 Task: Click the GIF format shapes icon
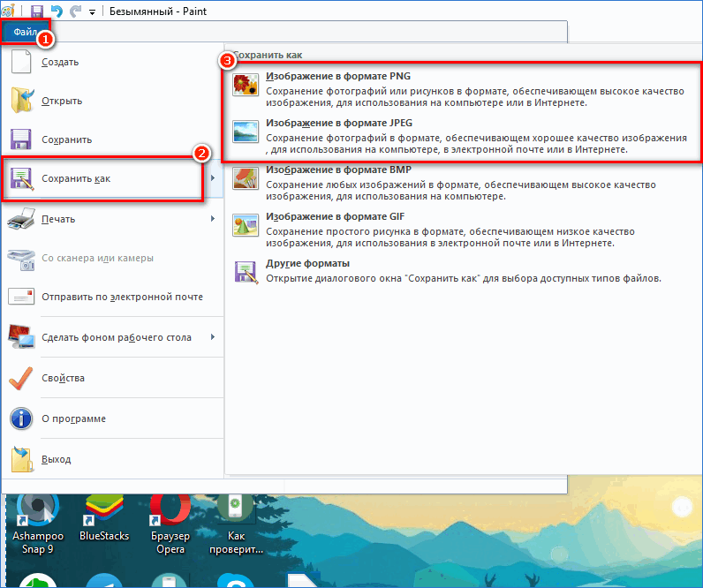pos(246,225)
